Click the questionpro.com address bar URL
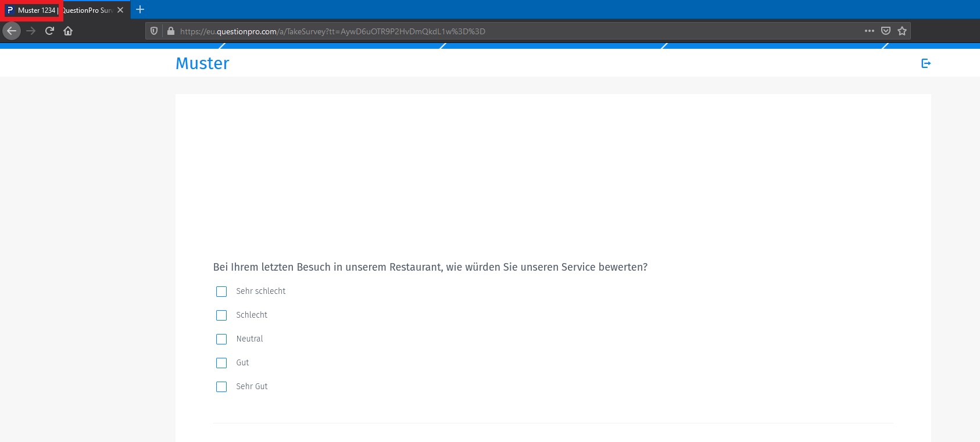 coord(332,31)
